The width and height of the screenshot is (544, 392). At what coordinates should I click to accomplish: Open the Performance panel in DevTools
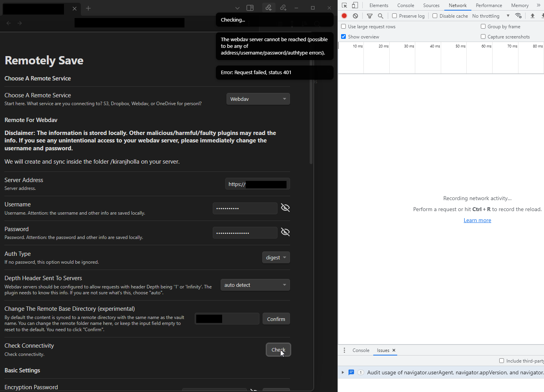click(489, 5)
